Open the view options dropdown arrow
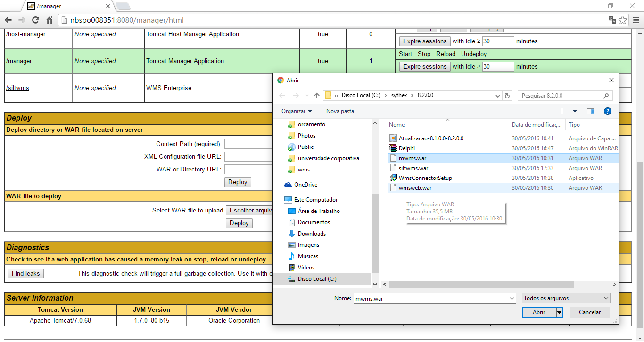The width and height of the screenshot is (644, 342). pos(575,111)
